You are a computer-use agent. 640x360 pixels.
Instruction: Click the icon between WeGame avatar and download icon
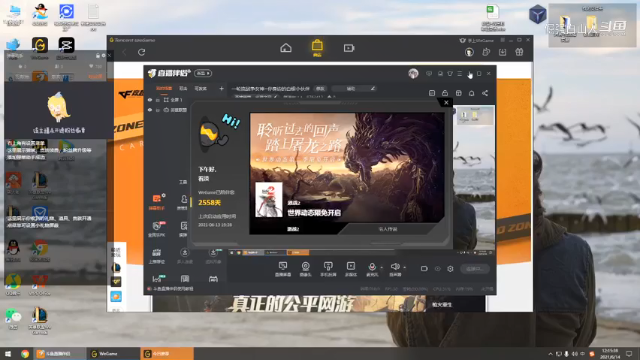point(486,52)
